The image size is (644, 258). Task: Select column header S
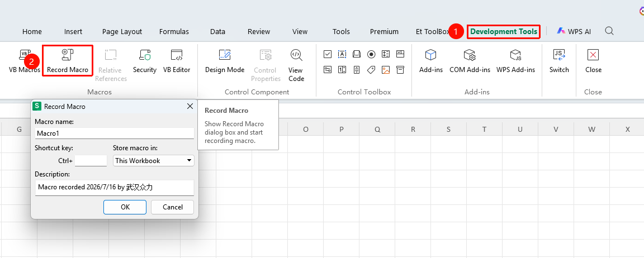pyautogui.click(x=448, y=129)
